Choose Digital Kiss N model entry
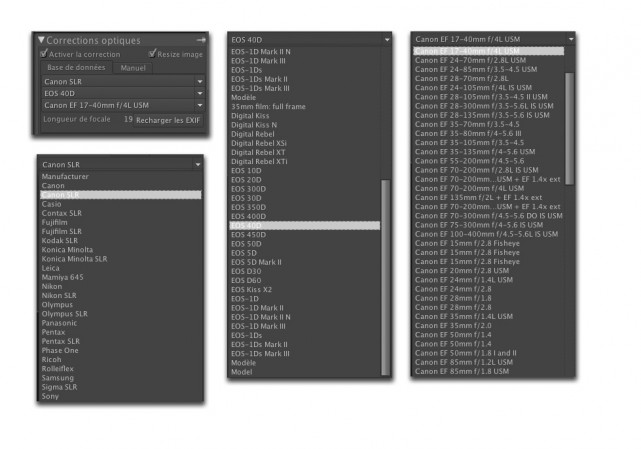The image size is (641, 449). pos(254,125)
